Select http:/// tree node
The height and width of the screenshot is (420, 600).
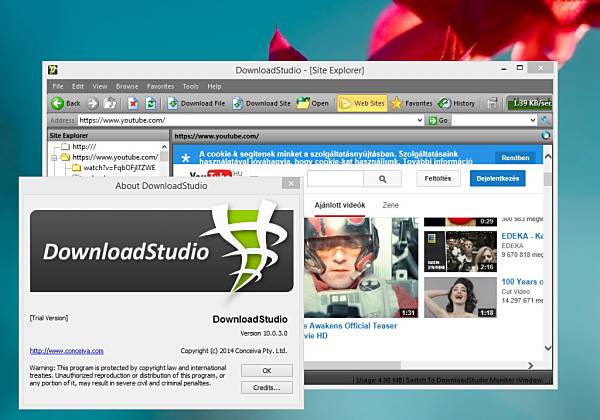[84, 147]
